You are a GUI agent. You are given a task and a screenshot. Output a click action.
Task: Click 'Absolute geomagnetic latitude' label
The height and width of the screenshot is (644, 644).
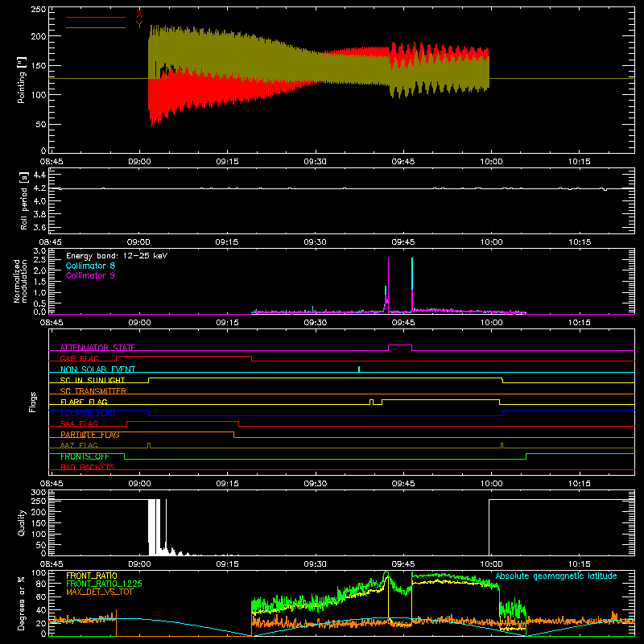[x=556, y=576]
